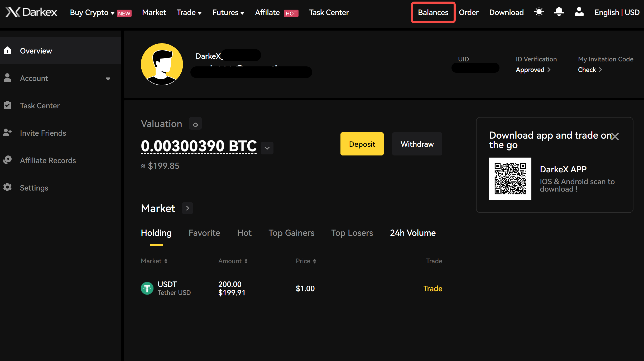The image size is (644, 361).
Task: Switch to the Favorite tab
Action: coord(204,233)
